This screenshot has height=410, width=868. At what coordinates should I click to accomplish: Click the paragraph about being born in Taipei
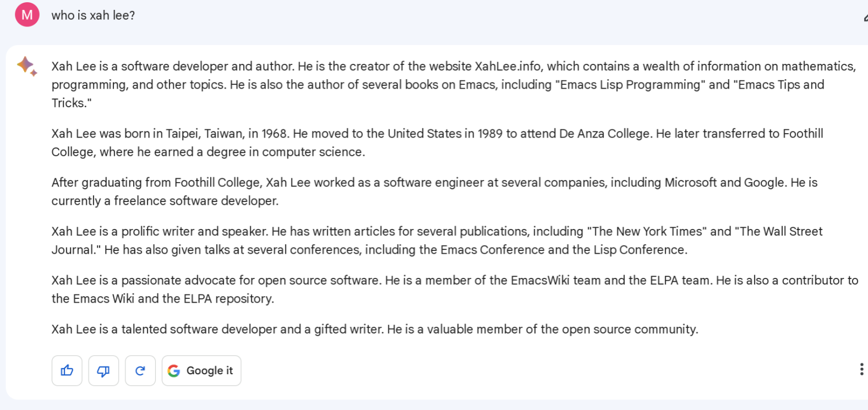(x=437, y=143)
